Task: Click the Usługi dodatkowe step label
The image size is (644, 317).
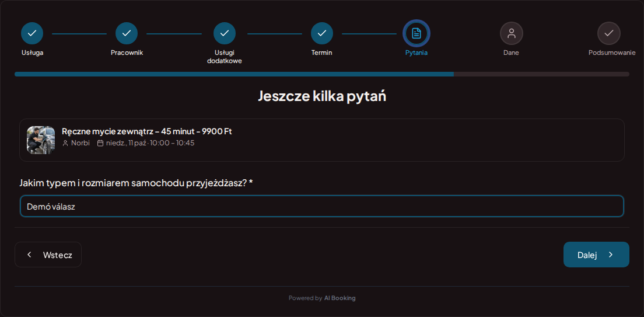Action: (225, 57)
